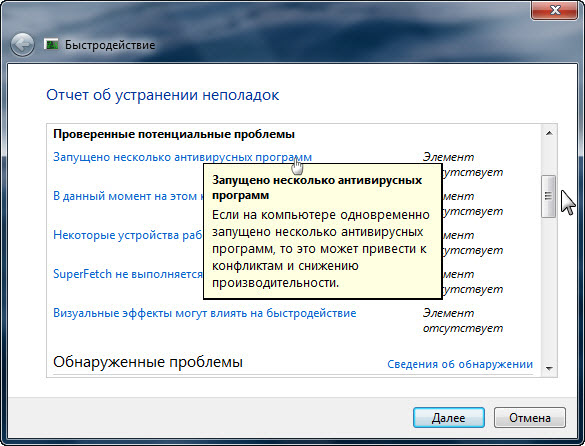Click the 'Обнаруженные проблемы' section heading
Image resolution: width=585 pixels, height=446 pixels.
pyautogui.click(x=148, y=362)
